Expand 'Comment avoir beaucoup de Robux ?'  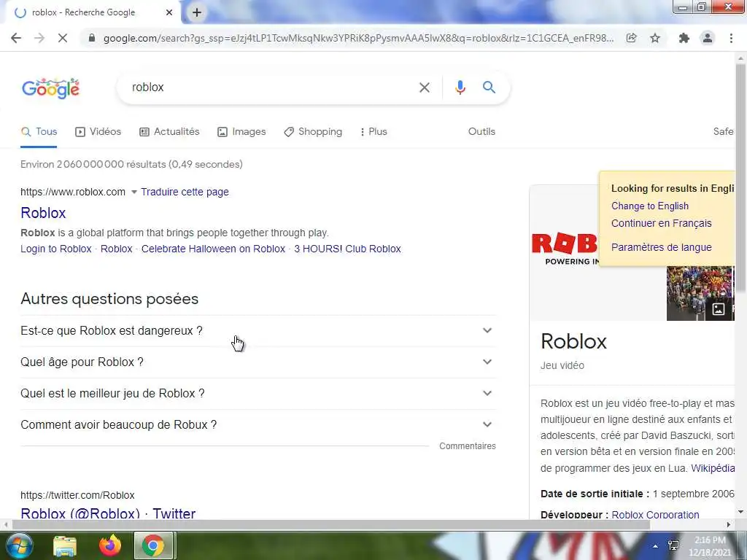(x=258, y=425)
